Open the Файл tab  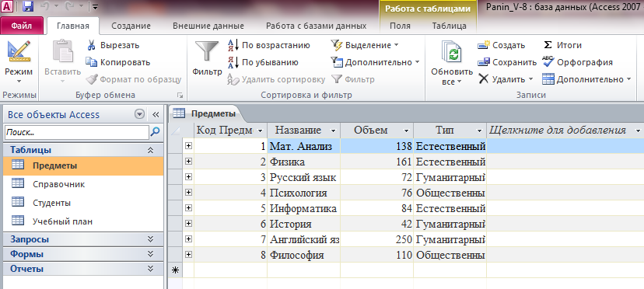pos(22,26)
